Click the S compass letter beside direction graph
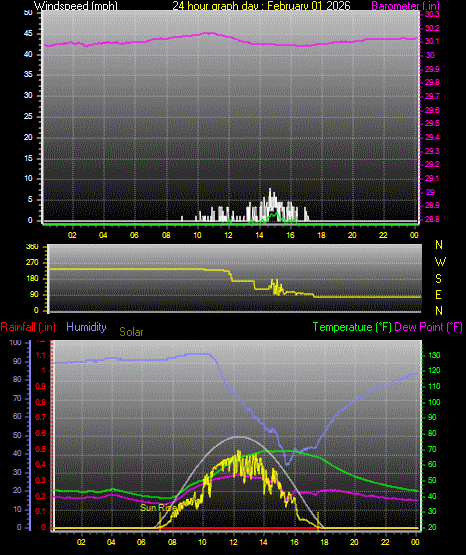466x555 pixels. (438, 279)
